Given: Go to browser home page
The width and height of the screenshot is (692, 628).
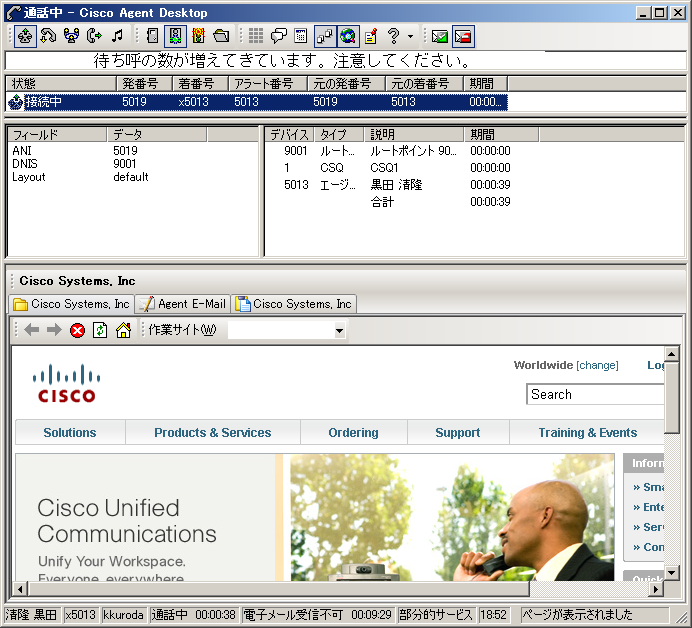Looking at the screenshot, I should pos(123,330).
